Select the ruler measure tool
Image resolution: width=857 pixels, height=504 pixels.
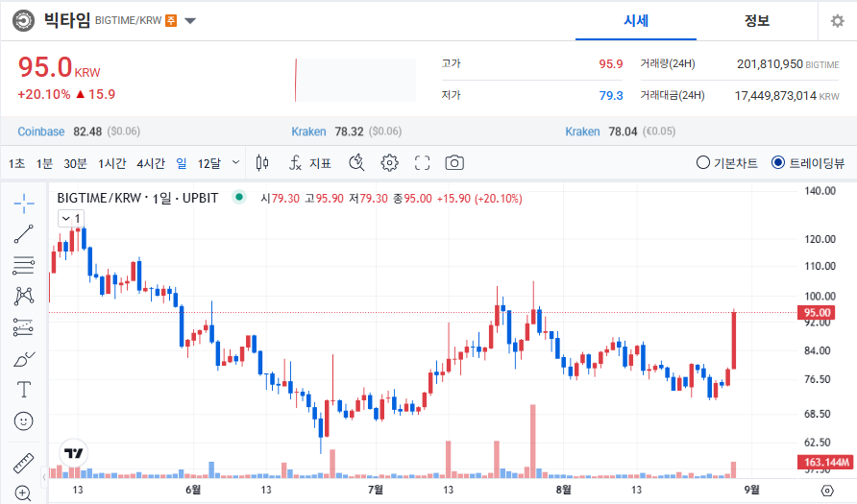click(23, 463)
